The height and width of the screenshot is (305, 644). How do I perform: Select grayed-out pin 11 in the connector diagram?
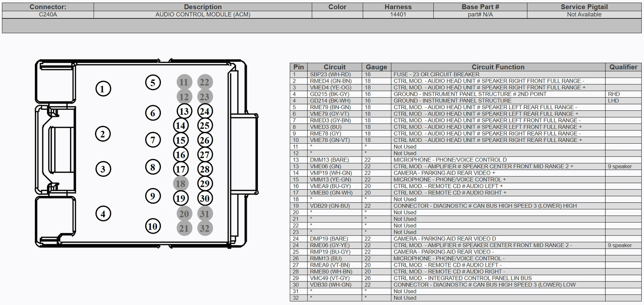coord(184,82)
